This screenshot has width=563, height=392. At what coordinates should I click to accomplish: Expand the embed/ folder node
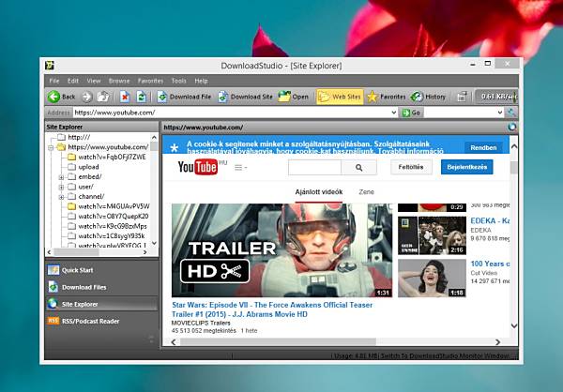[61, 177]
